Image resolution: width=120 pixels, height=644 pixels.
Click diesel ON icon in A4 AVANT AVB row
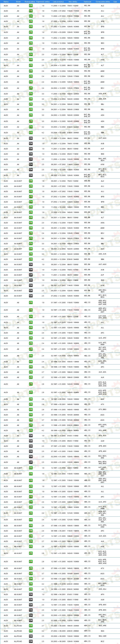[x=31, y=270]
